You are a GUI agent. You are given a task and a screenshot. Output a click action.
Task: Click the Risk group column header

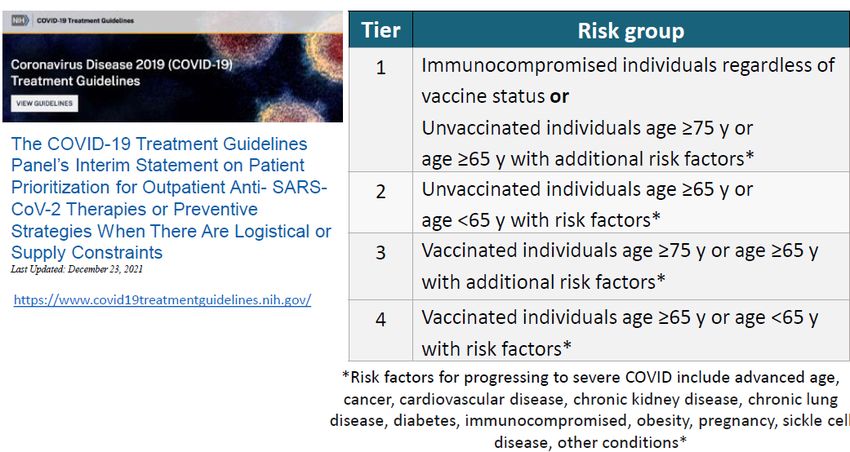[x=631, y=30]
